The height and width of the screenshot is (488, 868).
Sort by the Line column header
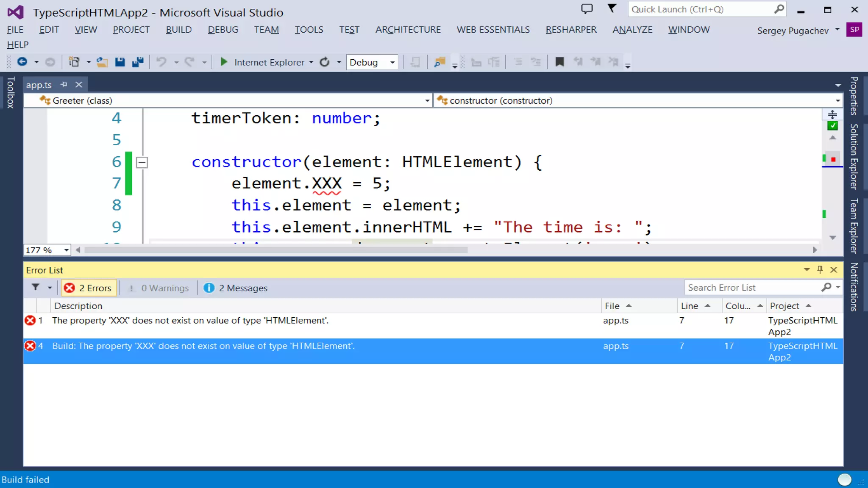point(700,306)
